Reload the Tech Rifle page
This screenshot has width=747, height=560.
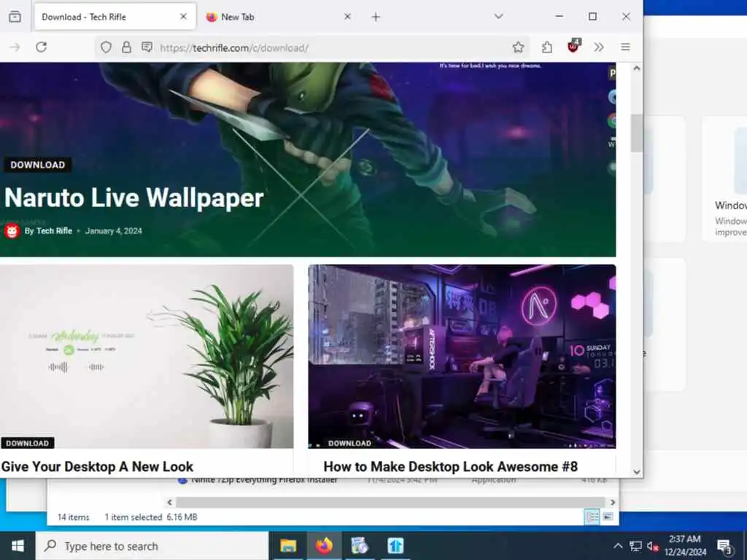pyautogui.click(x=41, y=47)
